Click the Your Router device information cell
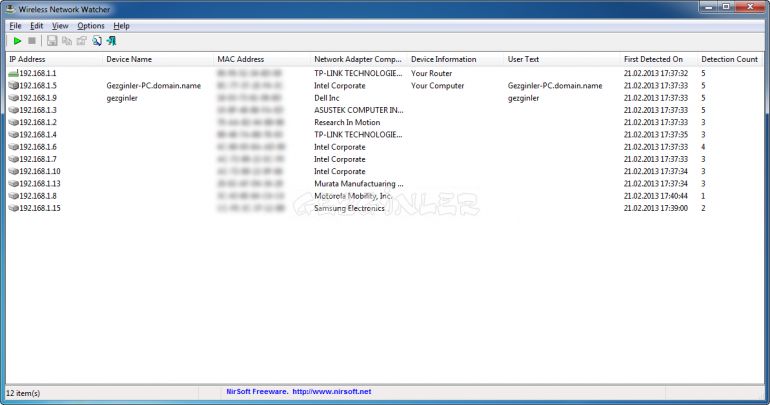 pyautogui.click(x=432, y=73)
